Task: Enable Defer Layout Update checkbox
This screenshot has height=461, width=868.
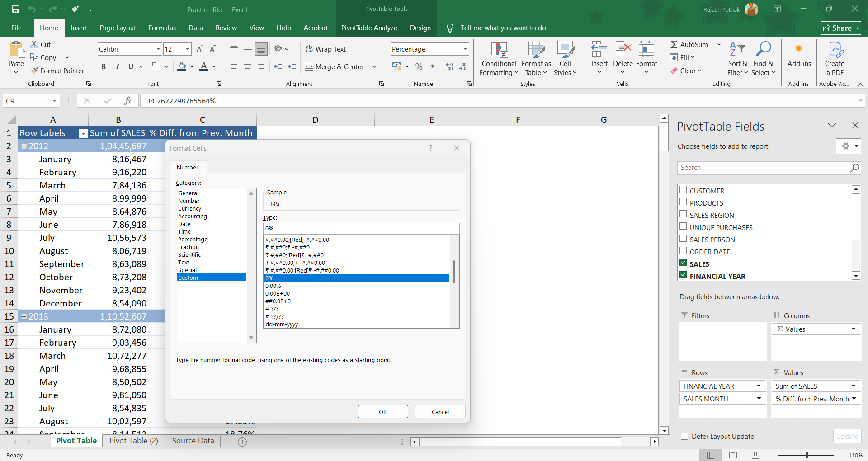Action: click(684, 436)
